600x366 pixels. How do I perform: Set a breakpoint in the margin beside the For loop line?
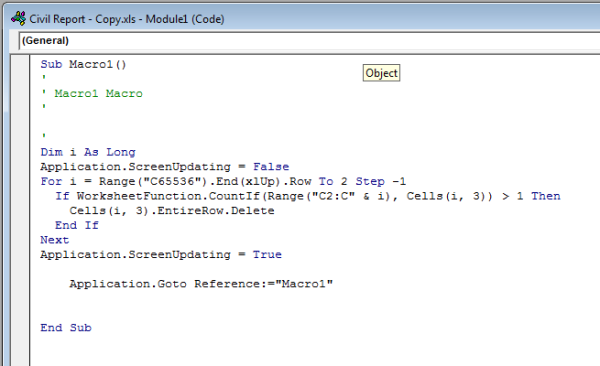[20, 181]
